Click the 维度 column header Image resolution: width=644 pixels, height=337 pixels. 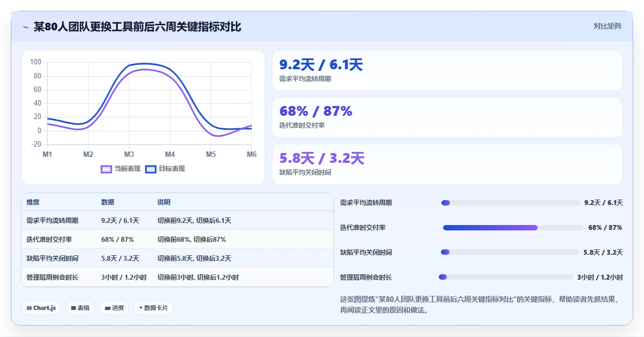pyautogui.click(x=33, y=202)
